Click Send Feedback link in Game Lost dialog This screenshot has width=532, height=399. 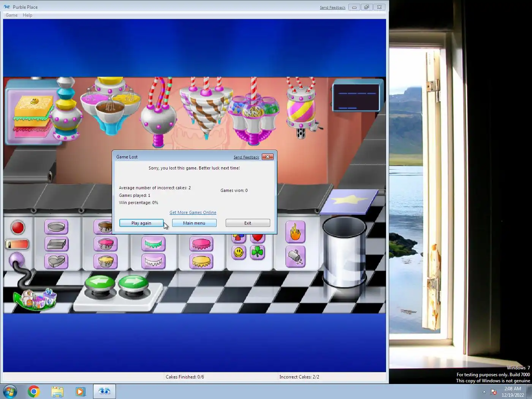[246, 157]
